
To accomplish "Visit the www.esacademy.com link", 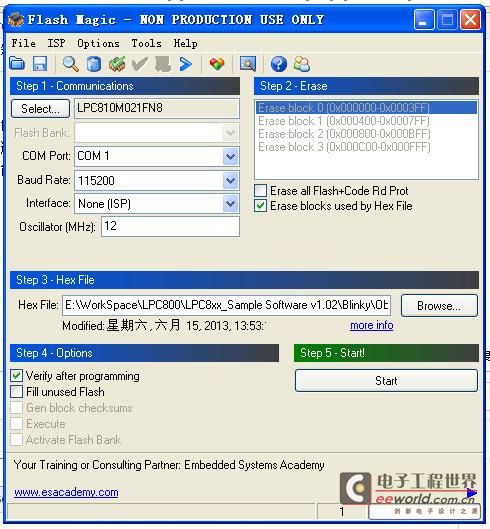I will coord(66,492).
